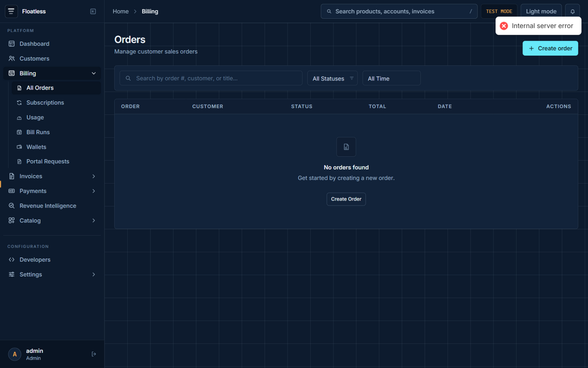
Task: Click the Customers people icon
Action: pos(11,58)
